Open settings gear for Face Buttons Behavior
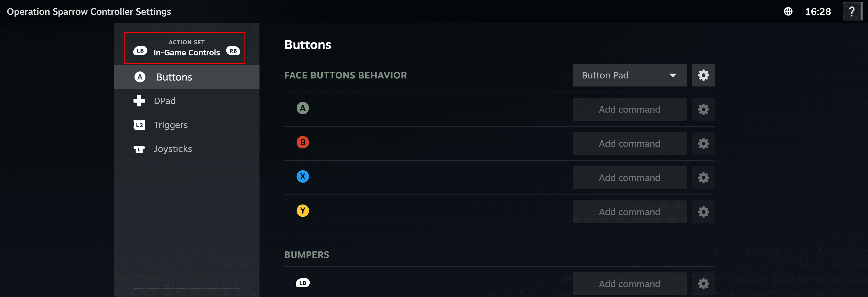This screenshot has width=868, height=297. click(703, 75)
